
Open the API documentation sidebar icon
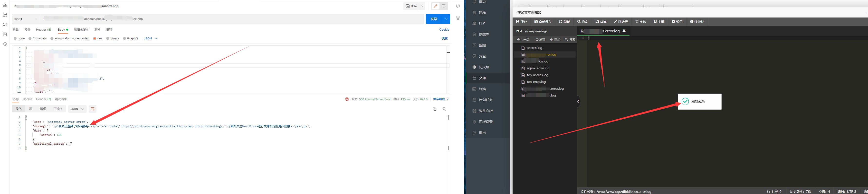[5, 15]
